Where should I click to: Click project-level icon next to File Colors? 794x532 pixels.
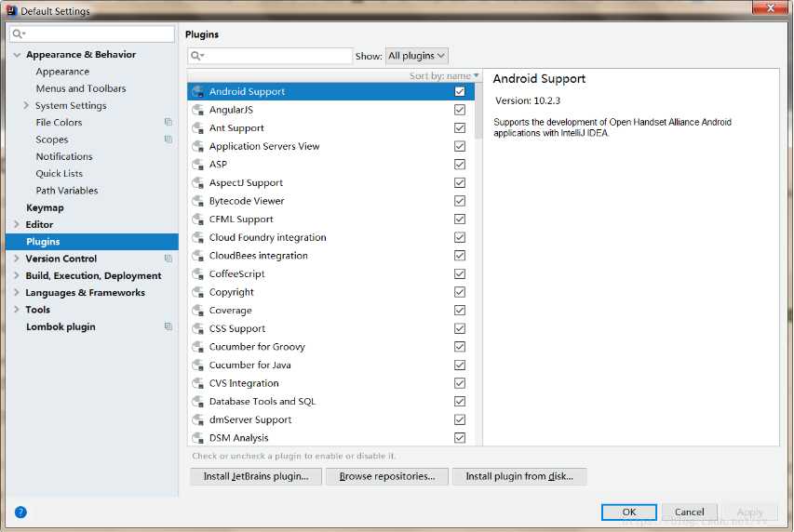click(168, 122)
